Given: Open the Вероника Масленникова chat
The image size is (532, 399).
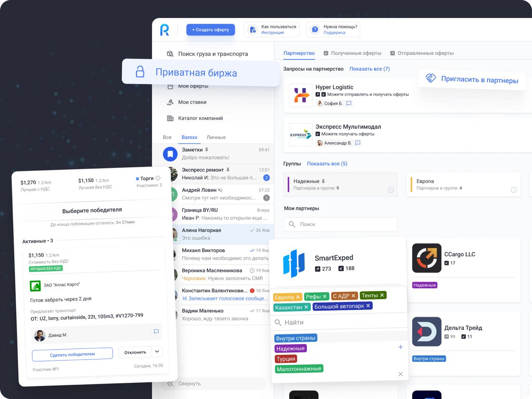Looking at the screenshot, I should [222, 274].
